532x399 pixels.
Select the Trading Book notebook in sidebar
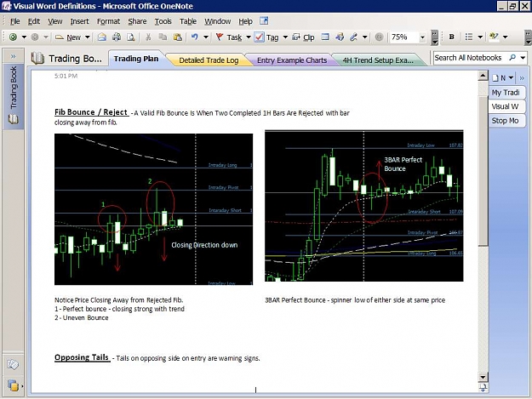tap(14, 95)
